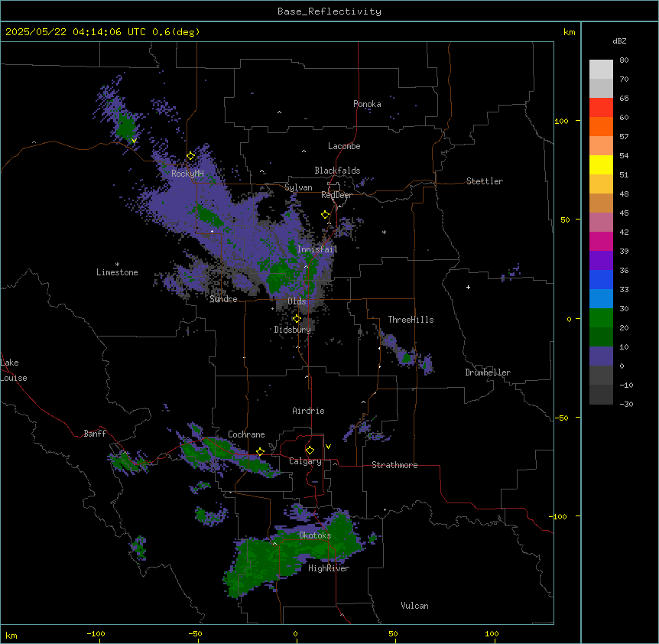659x644 pixels.
Task: Click the Sylvan label
Action: coord(298,187)
